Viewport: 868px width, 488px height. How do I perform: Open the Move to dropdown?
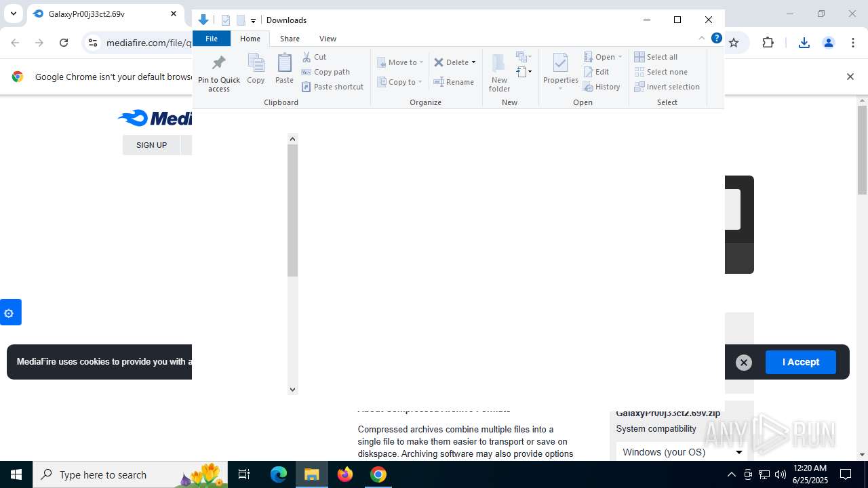[x=400, y=62]
